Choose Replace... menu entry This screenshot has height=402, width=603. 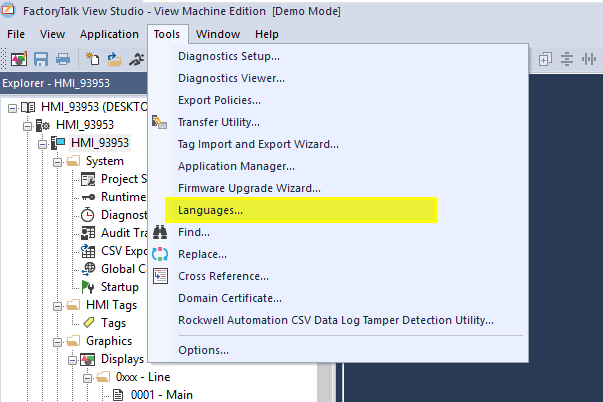point(338,254)
